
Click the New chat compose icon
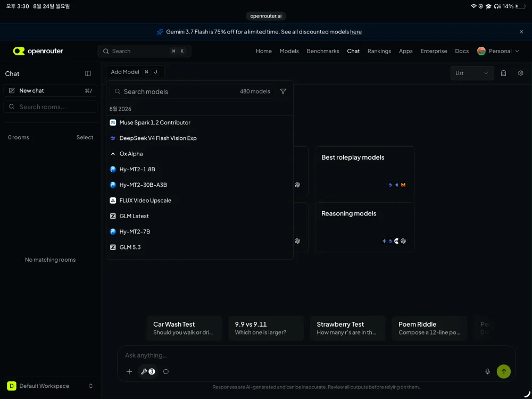click(x=12, y=90)
